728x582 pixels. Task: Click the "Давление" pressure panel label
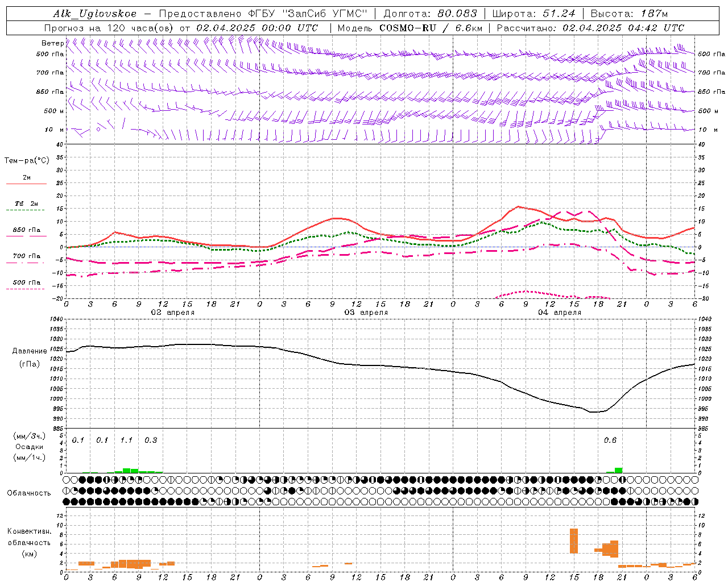click(30, 351)
